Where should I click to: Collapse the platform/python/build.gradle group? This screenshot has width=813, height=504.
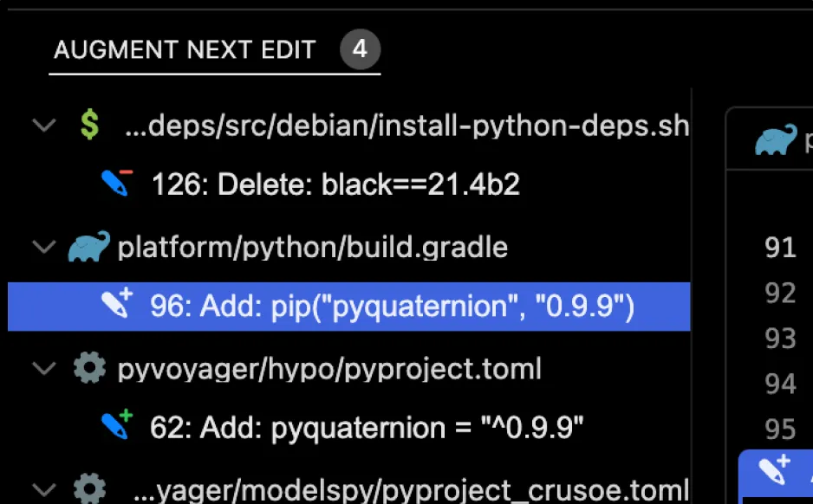pos(42,247)
